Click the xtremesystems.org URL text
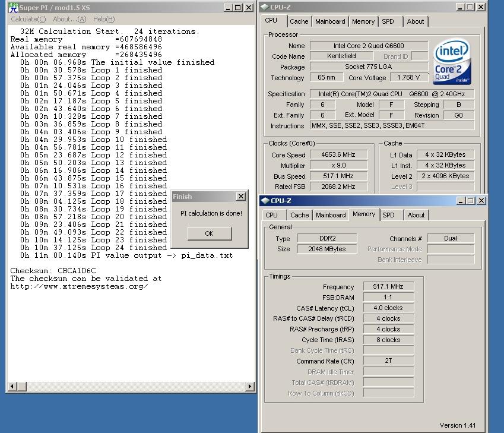Viewport: 504px width, 433px height. [80, 286]
